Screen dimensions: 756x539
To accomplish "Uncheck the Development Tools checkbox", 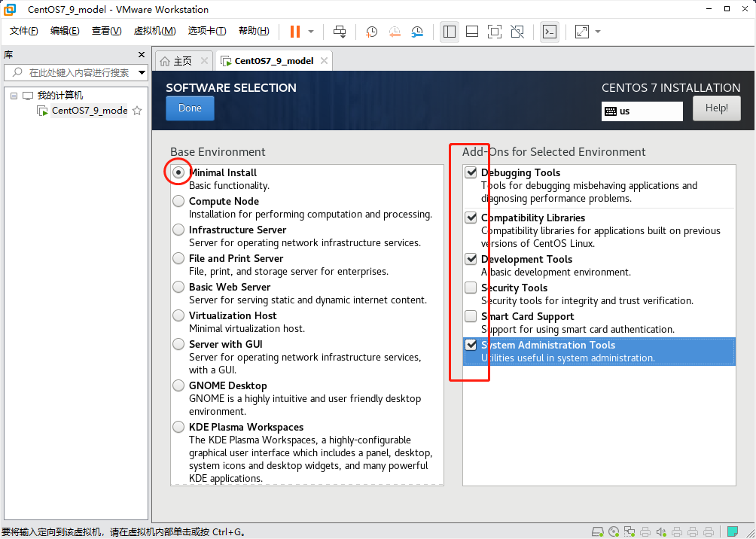I will click(471, 260).
